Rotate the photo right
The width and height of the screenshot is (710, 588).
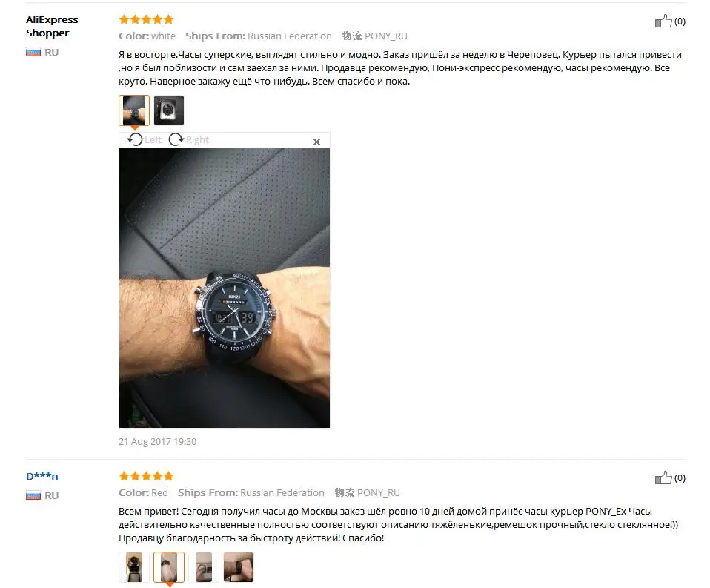pyautogui.click(x=188, y=139)
